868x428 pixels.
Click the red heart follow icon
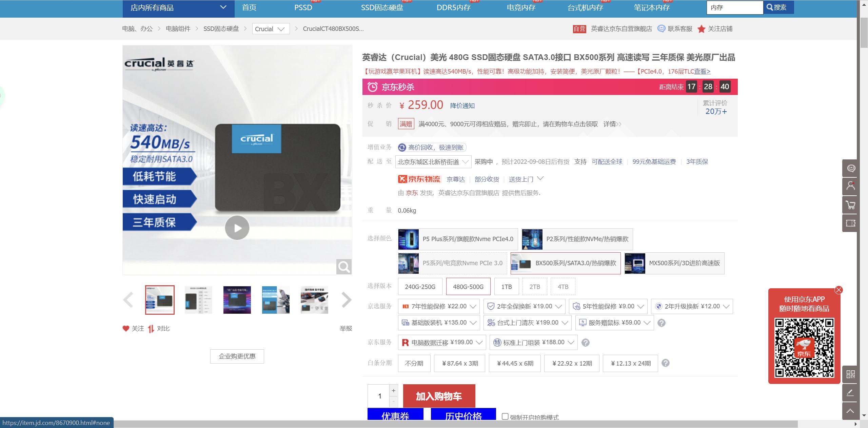click(x=126, y=328)
